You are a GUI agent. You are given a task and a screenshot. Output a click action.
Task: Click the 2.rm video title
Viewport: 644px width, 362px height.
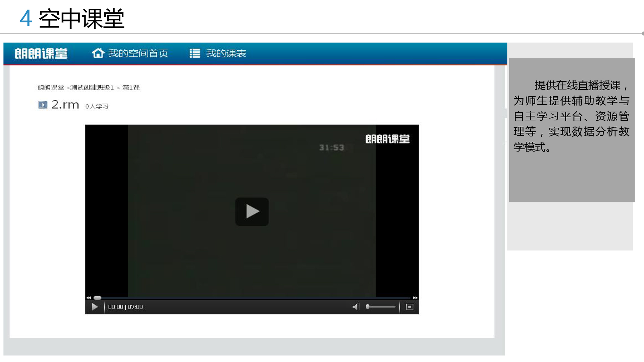point(65,105)
